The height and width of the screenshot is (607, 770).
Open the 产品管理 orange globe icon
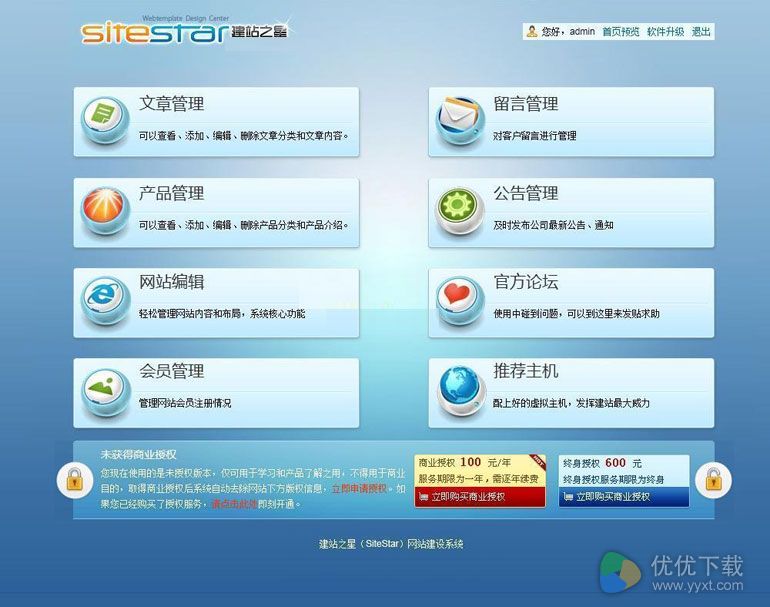pyautogui.click(x=105, y=210)
